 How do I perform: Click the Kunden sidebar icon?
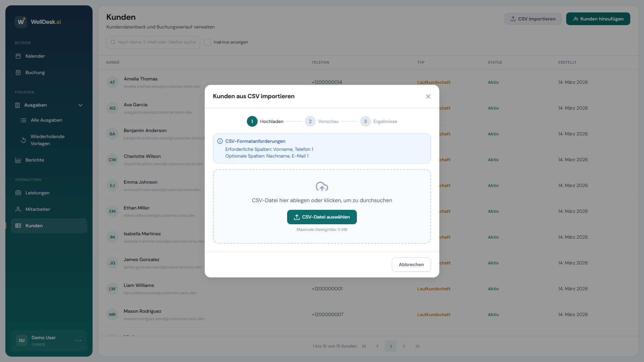[x=19, y=226]
